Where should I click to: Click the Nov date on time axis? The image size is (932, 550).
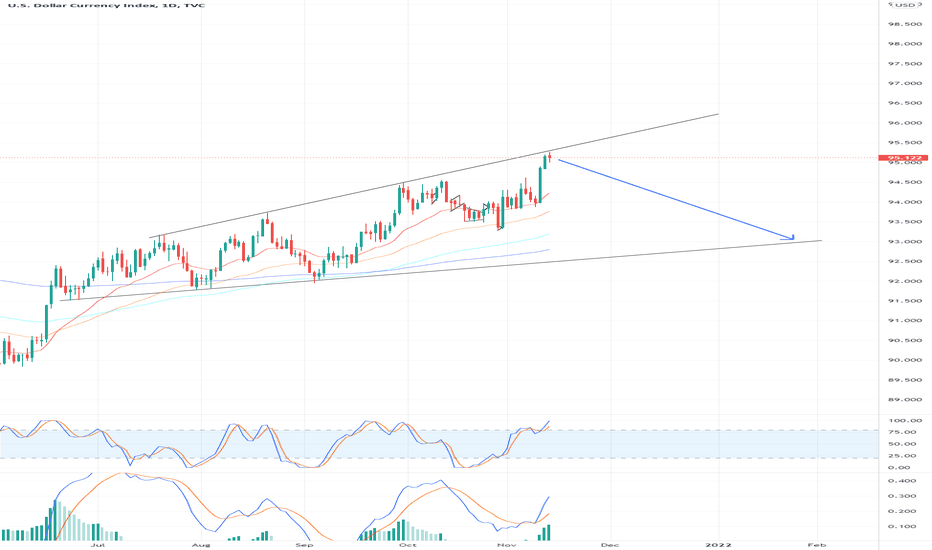(506, 545)
